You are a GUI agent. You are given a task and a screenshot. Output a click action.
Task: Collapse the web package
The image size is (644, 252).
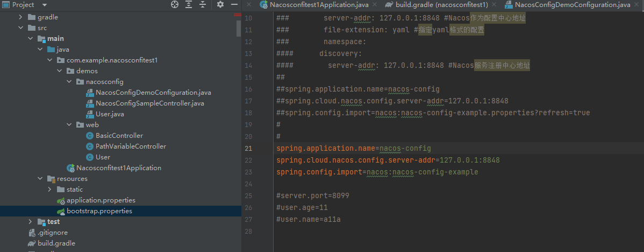tap(69, 125)
